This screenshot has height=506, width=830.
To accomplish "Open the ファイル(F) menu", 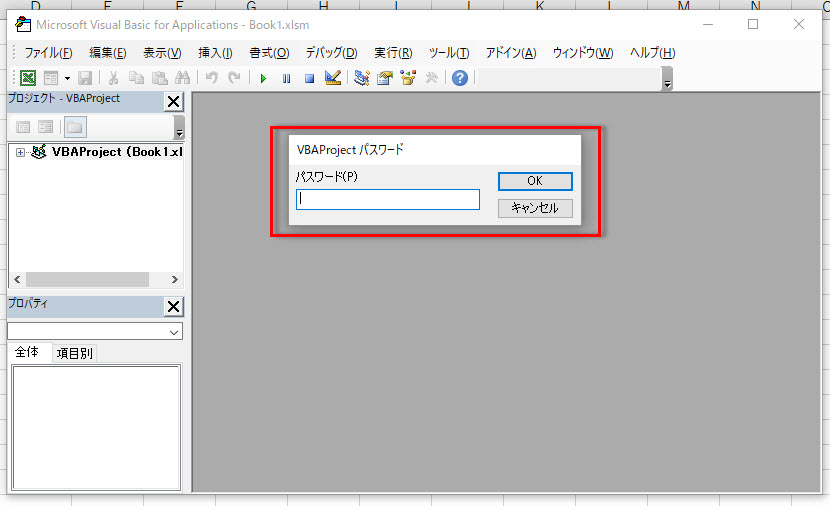I will point(48,53).
